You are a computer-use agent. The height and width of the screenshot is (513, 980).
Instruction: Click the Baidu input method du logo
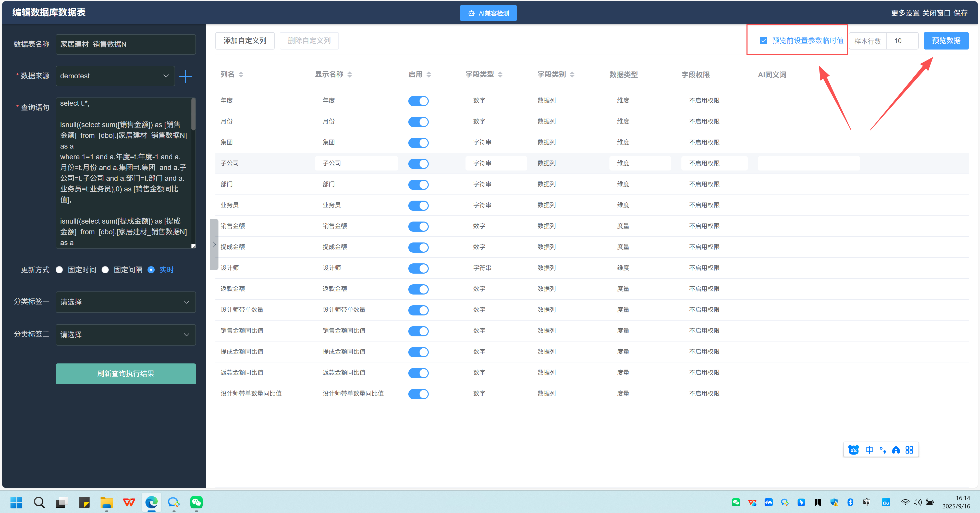point(853,450)
